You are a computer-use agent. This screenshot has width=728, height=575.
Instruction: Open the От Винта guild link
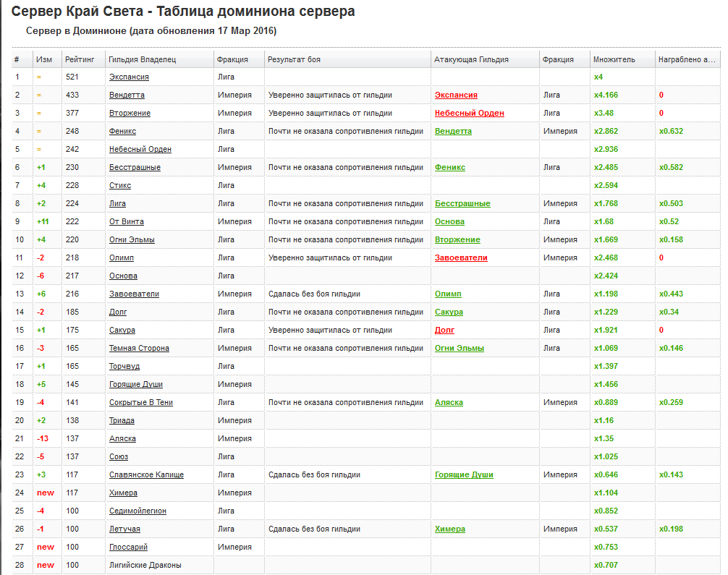[x=127, y=222]
